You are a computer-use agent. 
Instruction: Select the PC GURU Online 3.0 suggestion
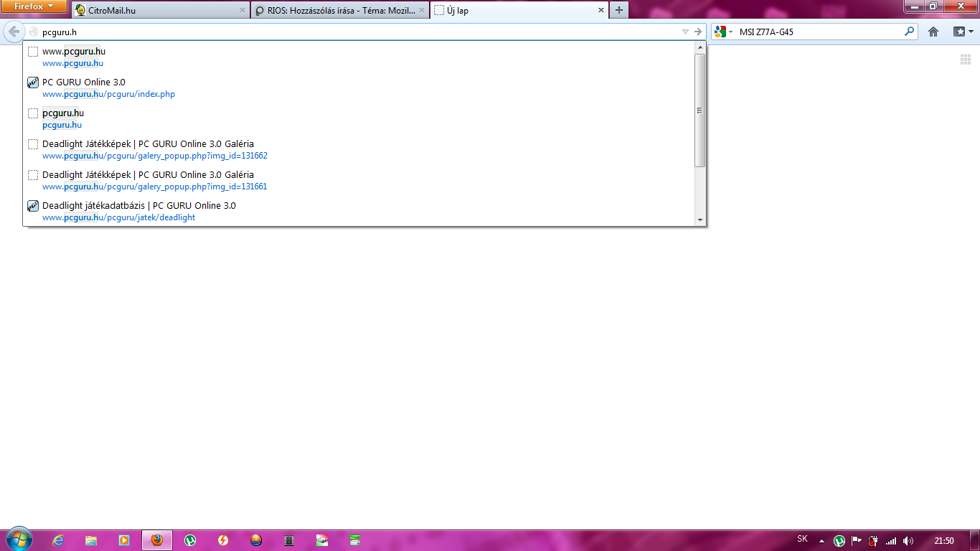359,88
